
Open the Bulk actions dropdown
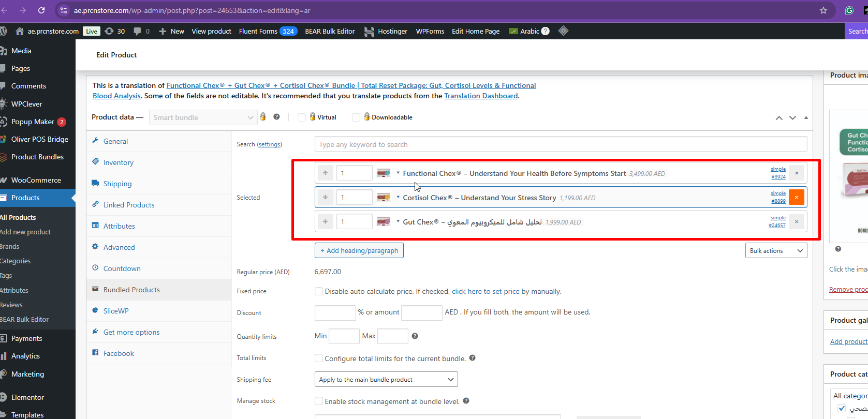click(x=776, y=251)
